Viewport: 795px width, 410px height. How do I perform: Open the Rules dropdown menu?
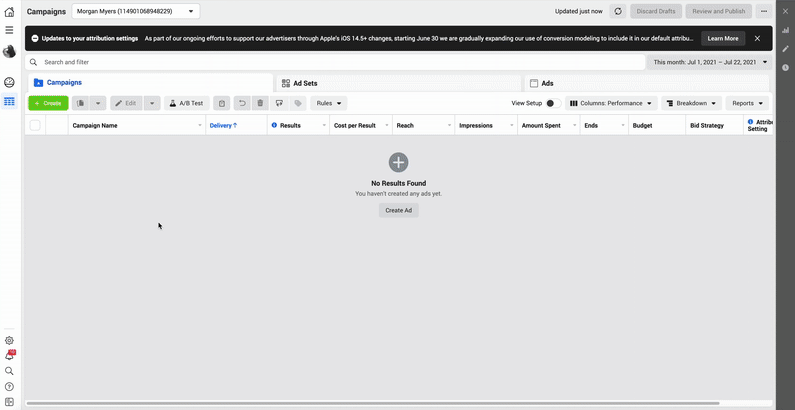[328, 103]
